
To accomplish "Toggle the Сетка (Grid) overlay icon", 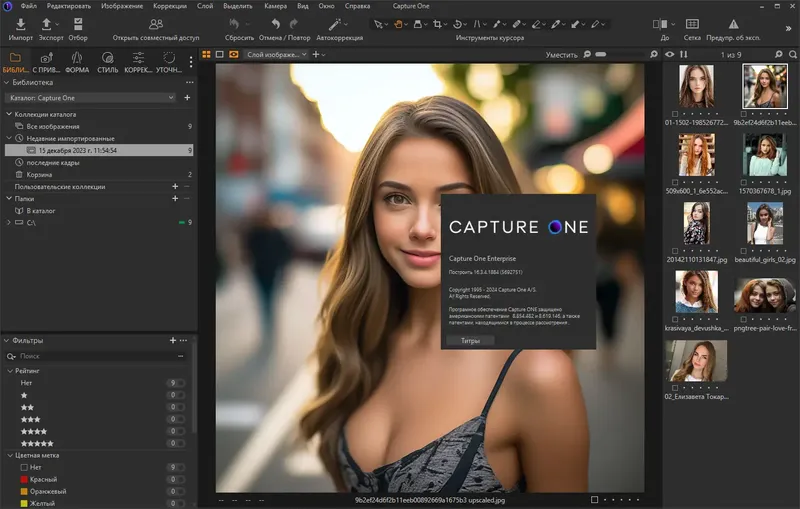I will (x=692, y=24).
